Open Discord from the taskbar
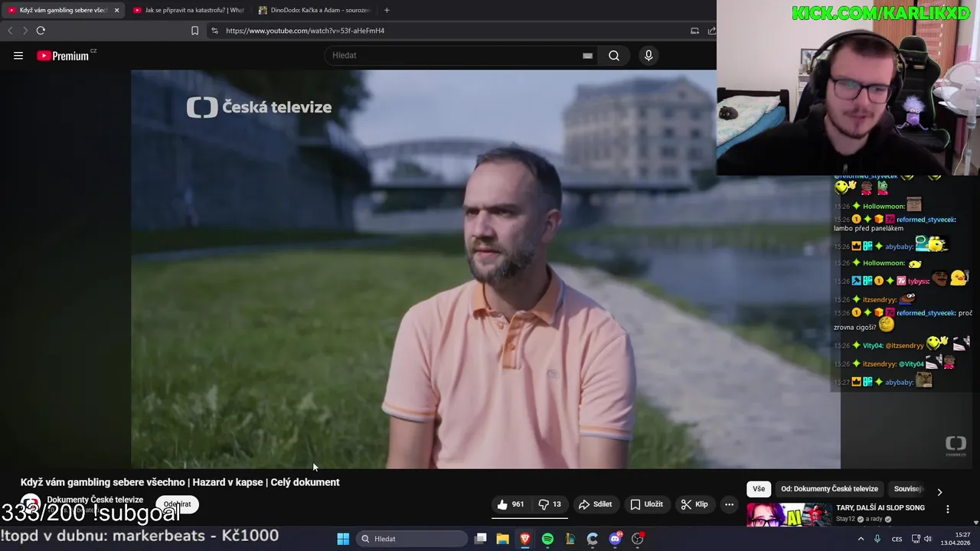980x551 pixels. coord(615,539)
